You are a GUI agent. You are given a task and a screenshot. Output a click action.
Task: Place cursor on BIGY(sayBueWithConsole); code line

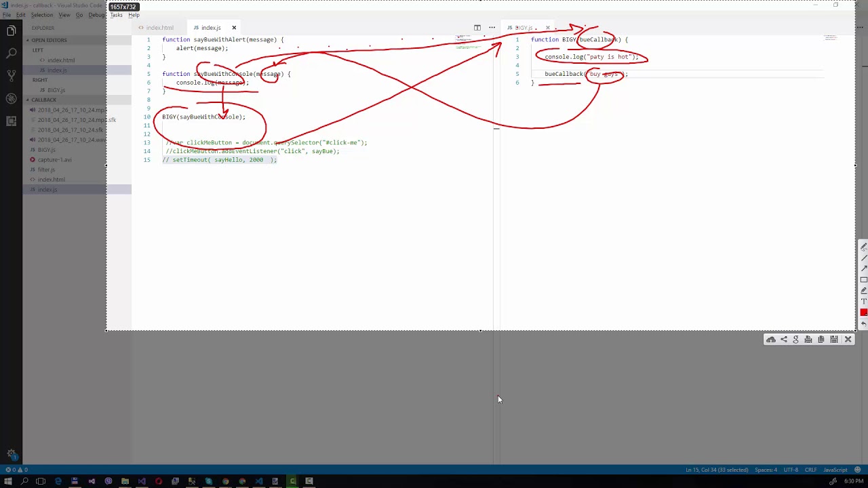pyautogui.click(x=203, y=117)
